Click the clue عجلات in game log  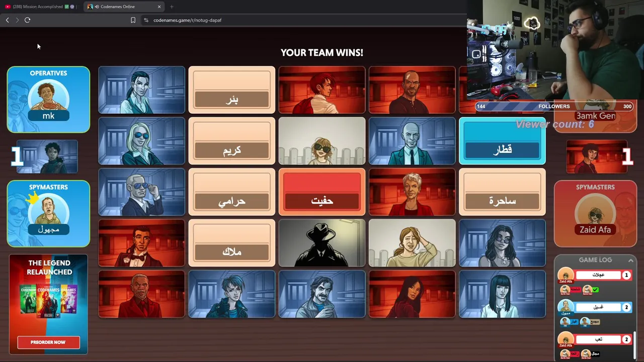click(x=599, y=275)
